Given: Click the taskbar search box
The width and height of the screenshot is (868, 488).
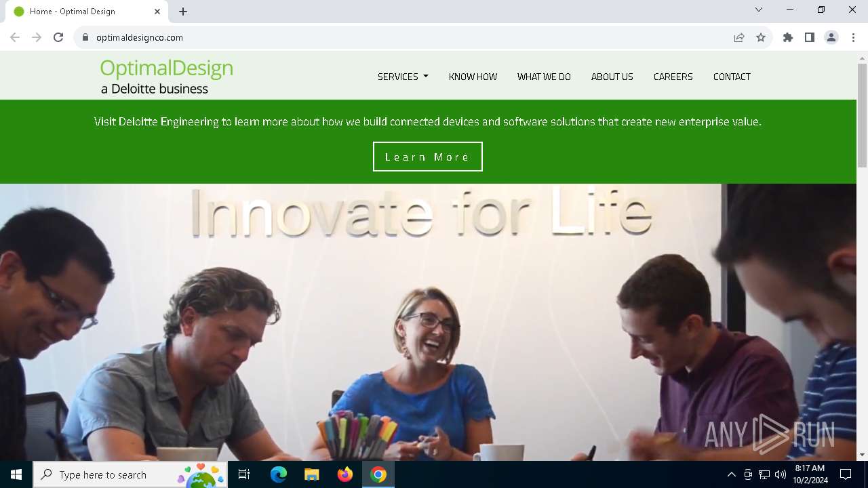Looking at the screenshot, I should (x=130, y=474).
